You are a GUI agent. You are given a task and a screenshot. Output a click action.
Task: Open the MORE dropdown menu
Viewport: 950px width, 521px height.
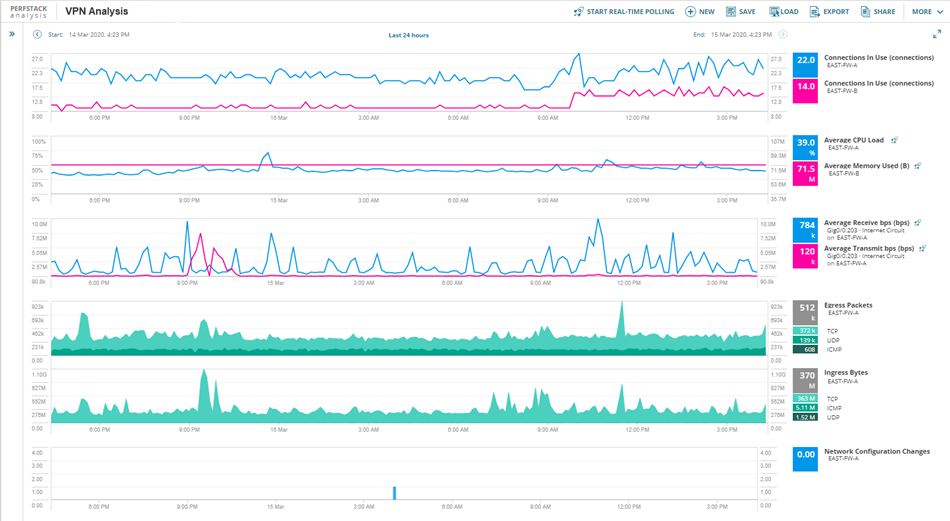click(x=928, y=12)
